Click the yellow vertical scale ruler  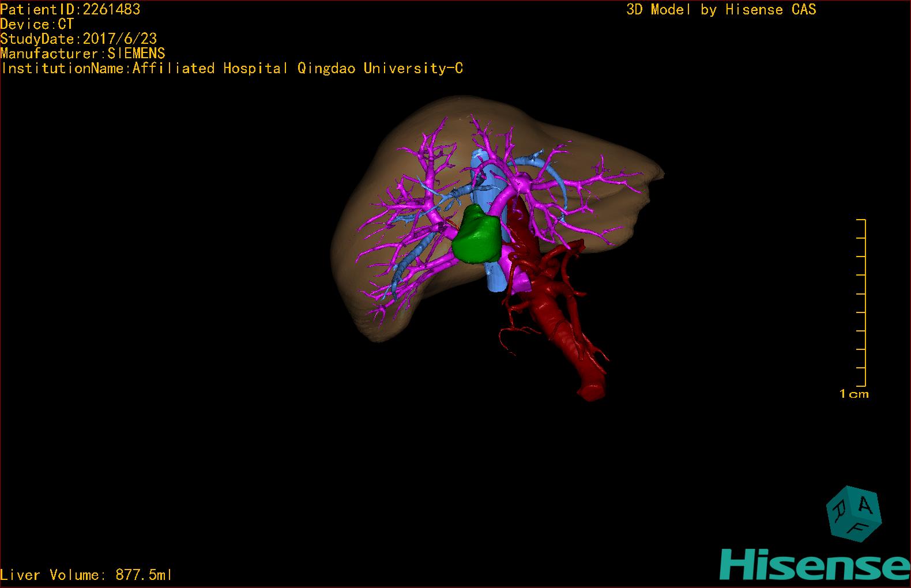pyautogui.click(x=861, y=303)
